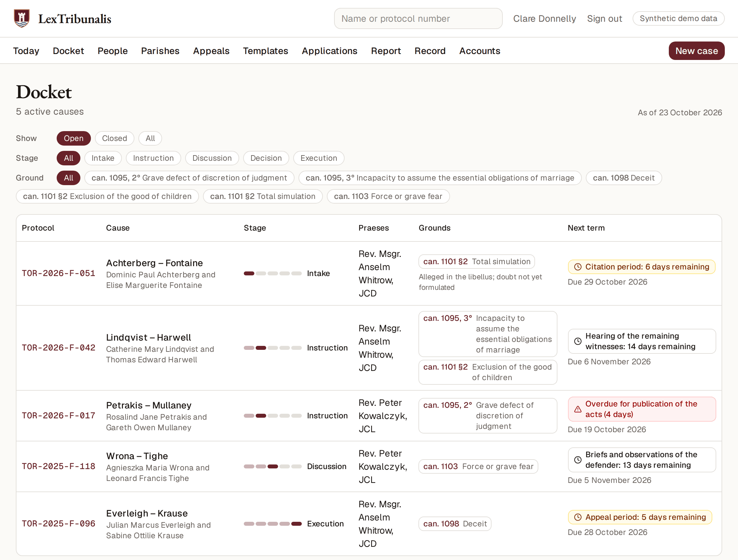Viewport: 738px width, 560px height.
Task: Toggle the Instruction stage filter chip
Action: pos(153,158)
